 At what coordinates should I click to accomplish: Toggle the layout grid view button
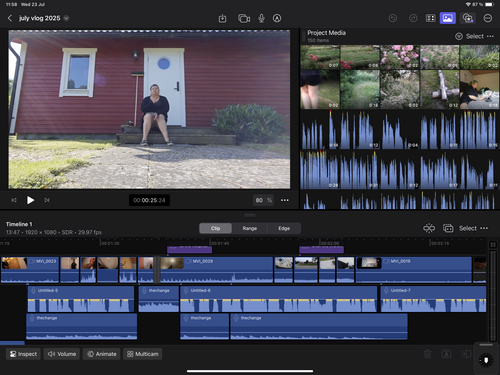(x=431, y=18)
